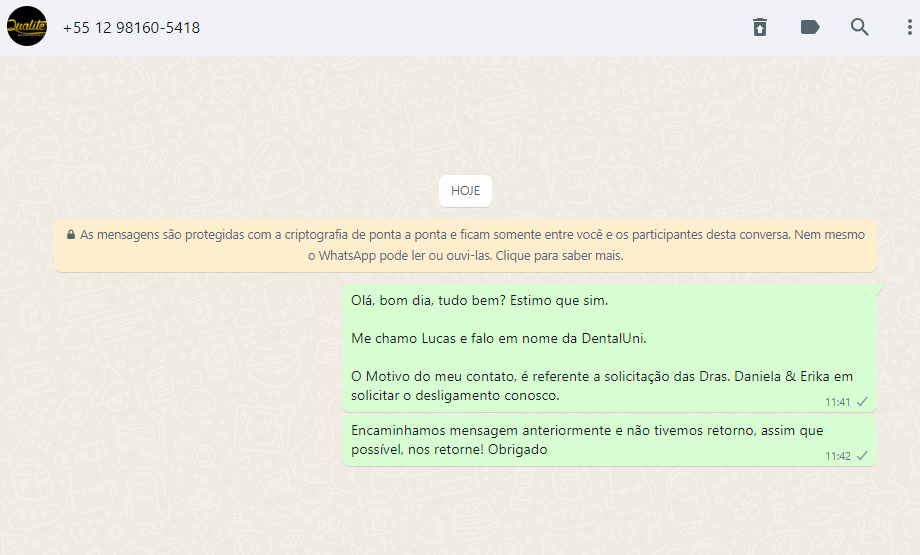The width and height of the screenshot is (920, 555).
Task: Open the label tag icon in header
Action: coord(810,27)
